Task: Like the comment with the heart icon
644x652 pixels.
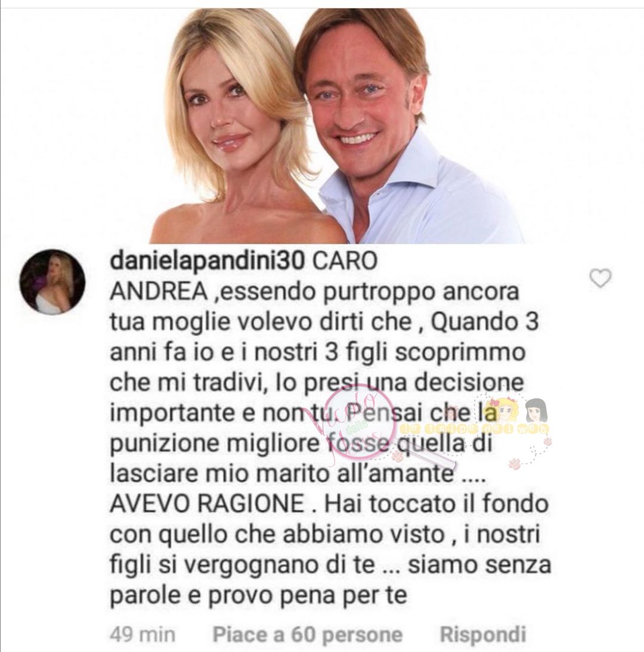Action: (600, 278)
